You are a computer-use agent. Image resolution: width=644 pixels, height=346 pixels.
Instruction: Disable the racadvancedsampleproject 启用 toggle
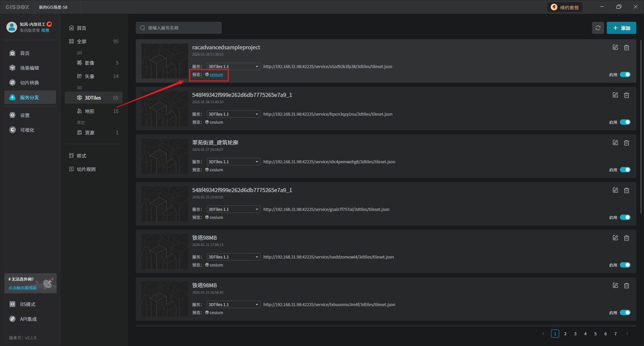point(625,74)
